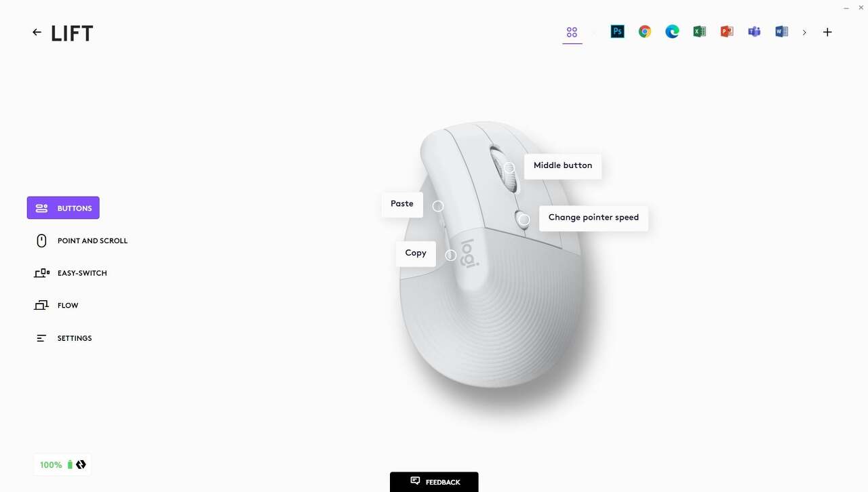The width and height of the screenshot is (868, 492).
Task: Select the PowerPoint profile icon
Action: coord(727,32)
